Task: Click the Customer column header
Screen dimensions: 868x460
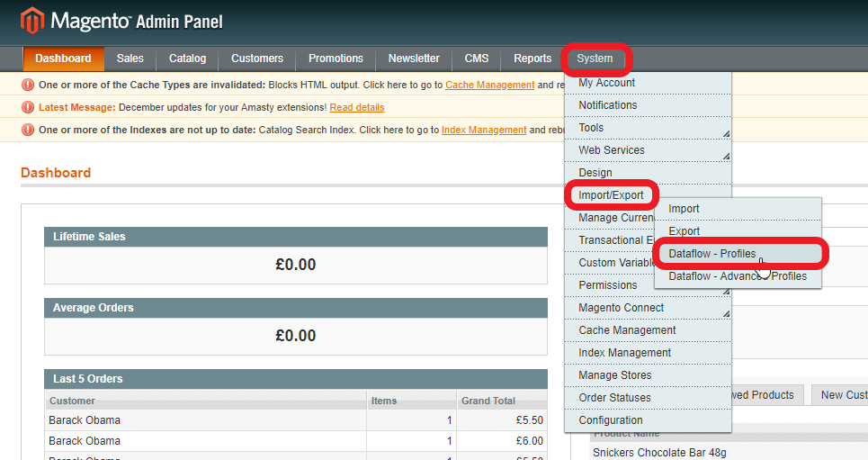Action: (x=205, y=401)
